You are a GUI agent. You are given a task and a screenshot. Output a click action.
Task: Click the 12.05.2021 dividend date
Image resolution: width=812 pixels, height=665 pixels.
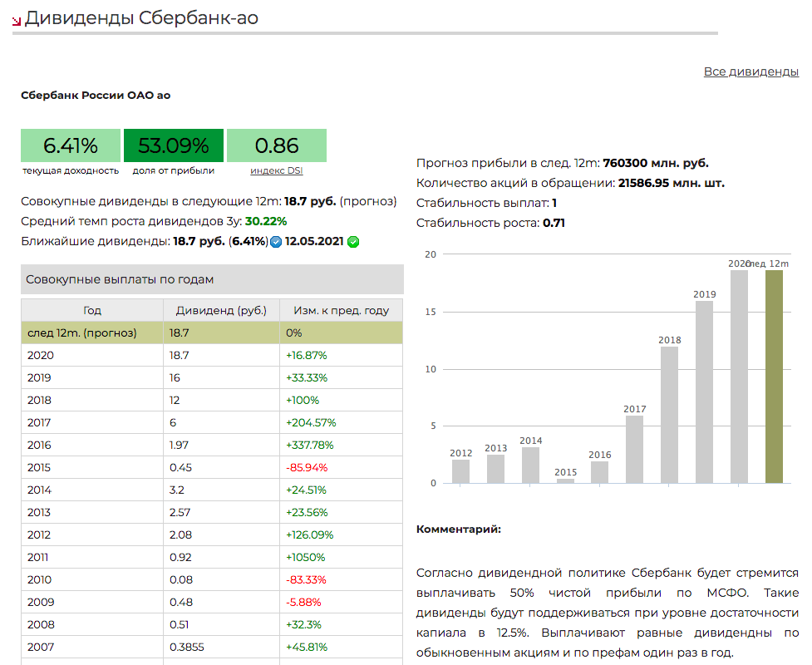[314, 241]
